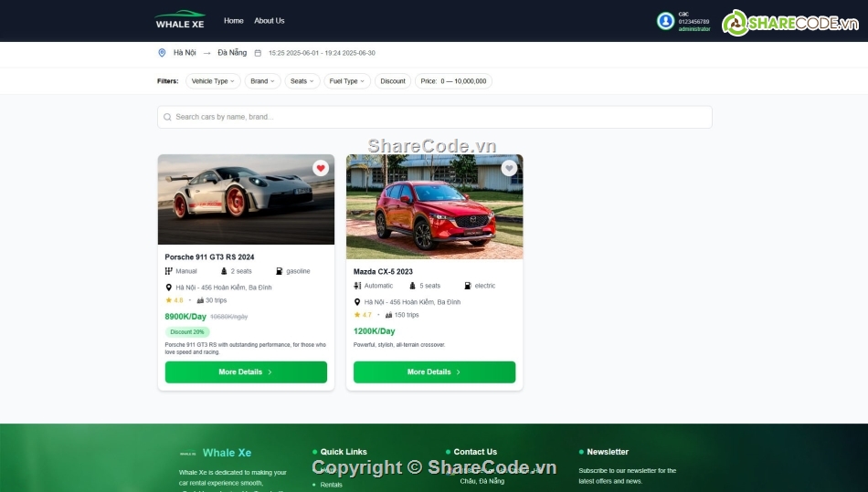Expand the Vehicle Type filter dropdown
This screenshot has width=868, height=492.
click(213, 81)
